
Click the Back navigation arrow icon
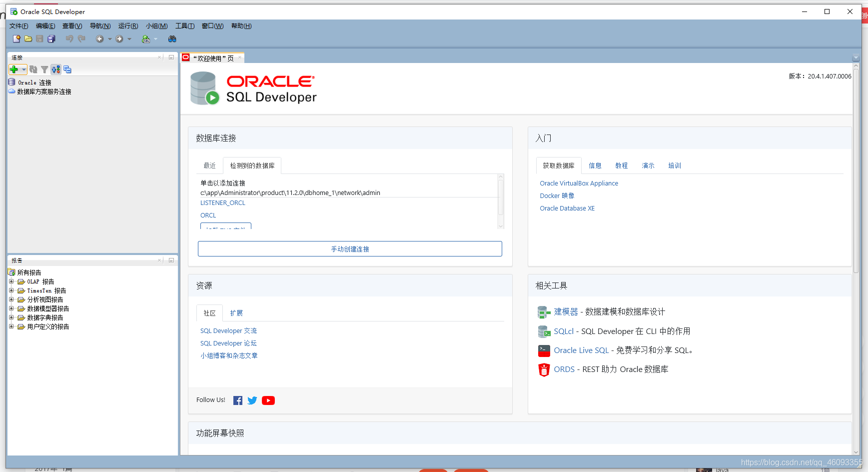99,39
